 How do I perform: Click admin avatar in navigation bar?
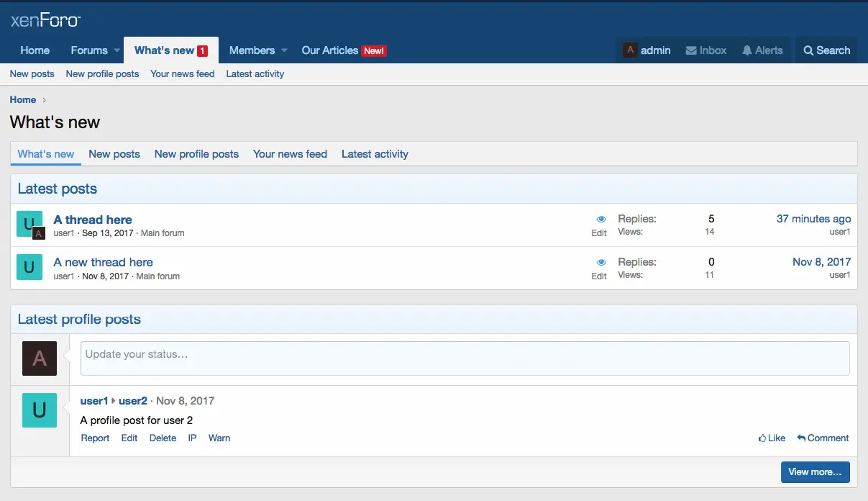pyautogui.click(x=630, y=50)
